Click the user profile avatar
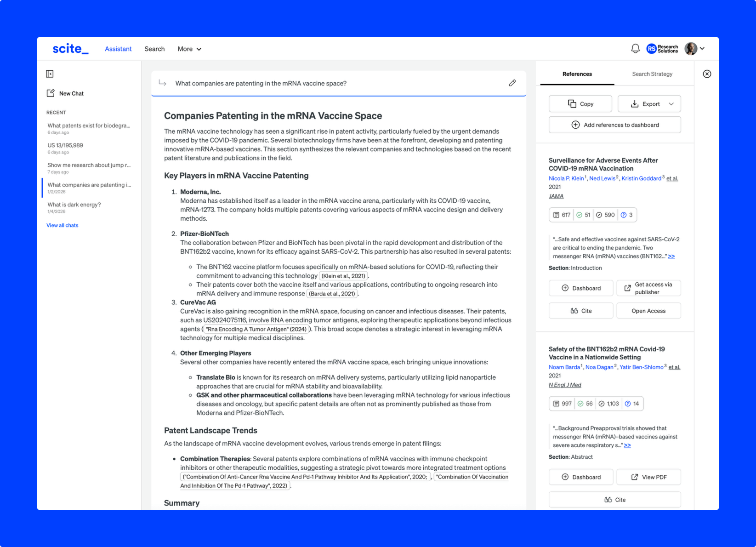The width and height of the screenshot is (756, 547). (690, 49)
